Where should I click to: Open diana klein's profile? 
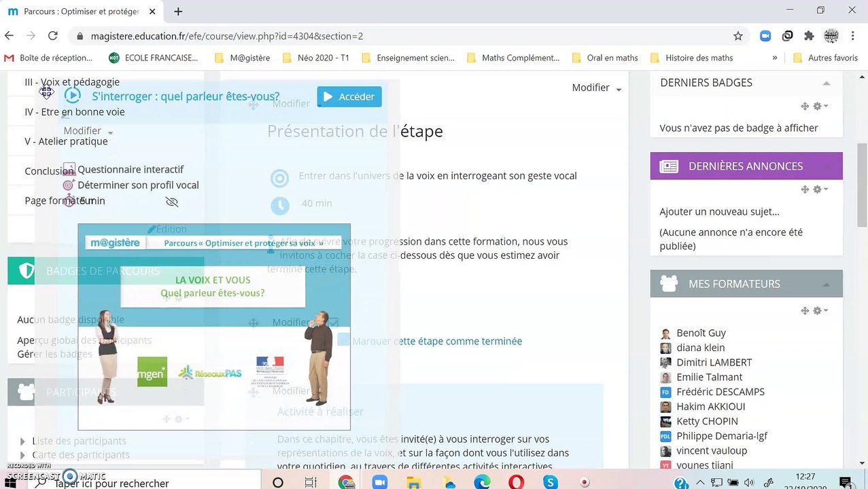coord(700,348)
